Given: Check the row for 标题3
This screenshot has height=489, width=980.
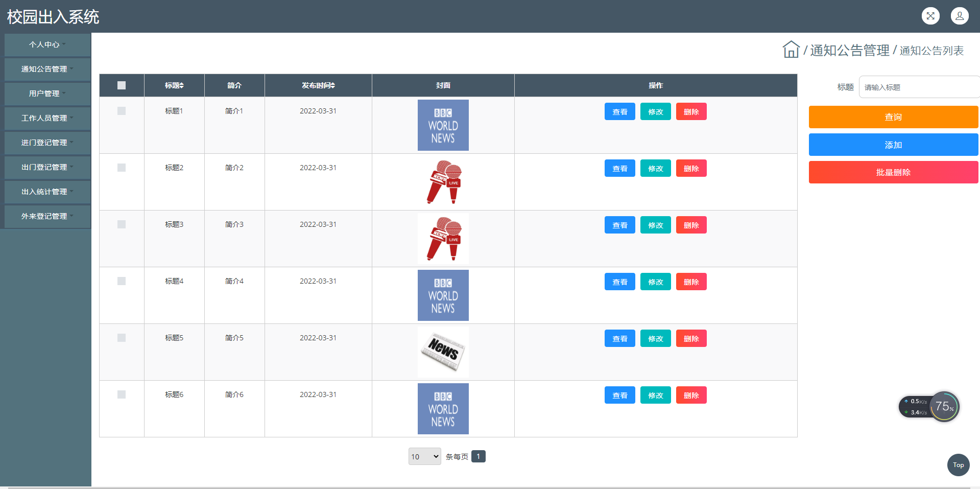Looking at the screenshot, I should 122,224.
